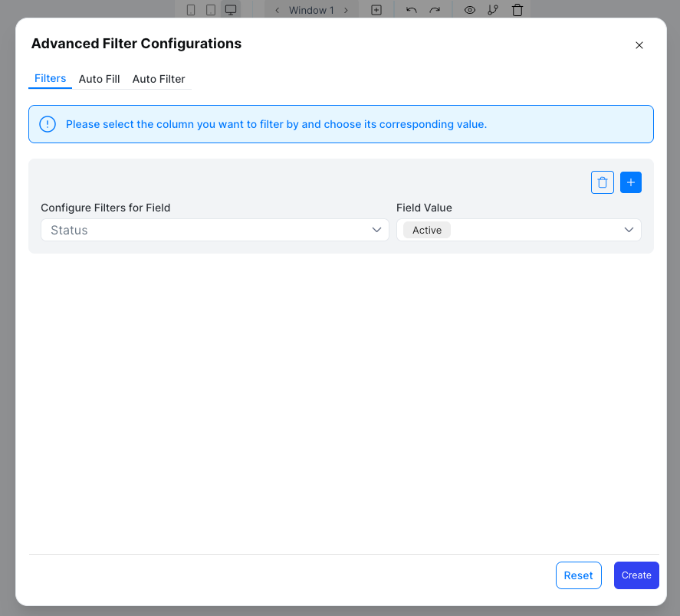Image resolution: width=680 pixels, height=616 pixels.
Task: Click the version control branch icon
Action: pyautogui.click(x=493, y=9)
